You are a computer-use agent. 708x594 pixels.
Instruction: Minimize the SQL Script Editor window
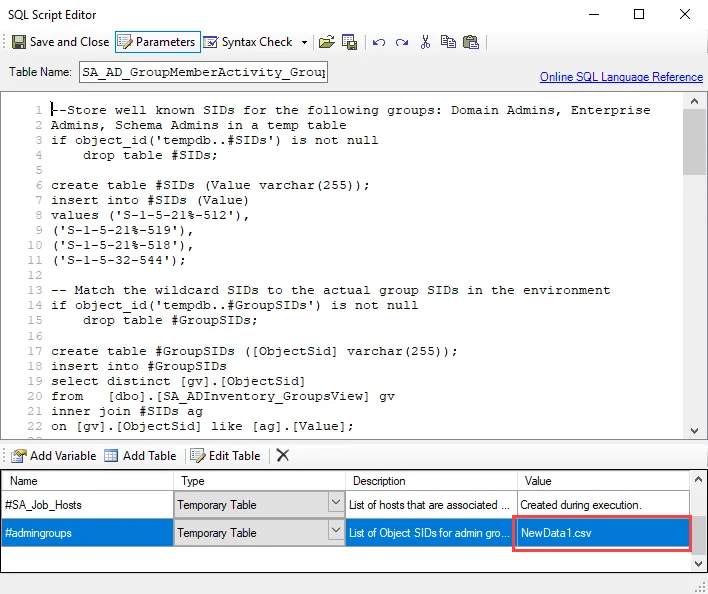[x=594, y=14]
